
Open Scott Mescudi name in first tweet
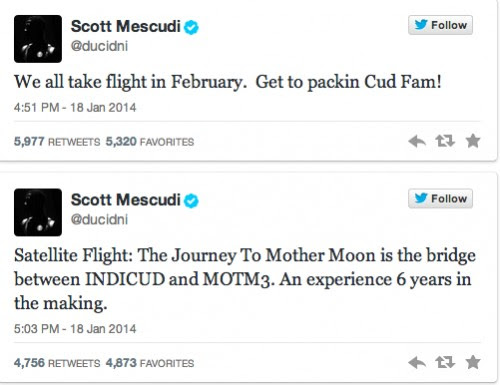click(126, 26)
